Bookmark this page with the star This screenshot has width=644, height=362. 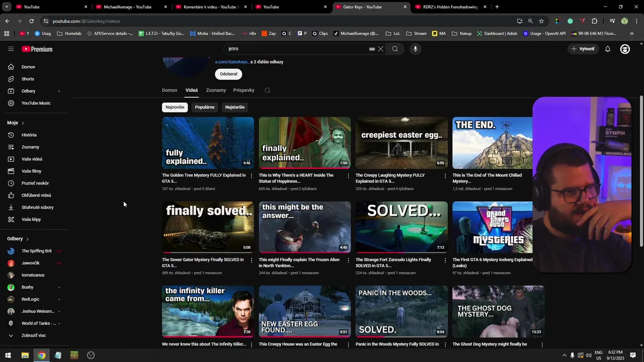(x=541, y=21)
